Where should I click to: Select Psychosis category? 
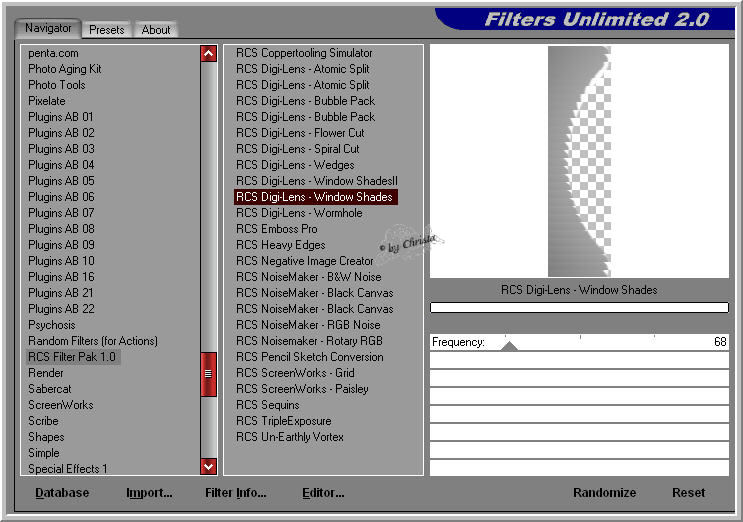click(x=52, y=325)
